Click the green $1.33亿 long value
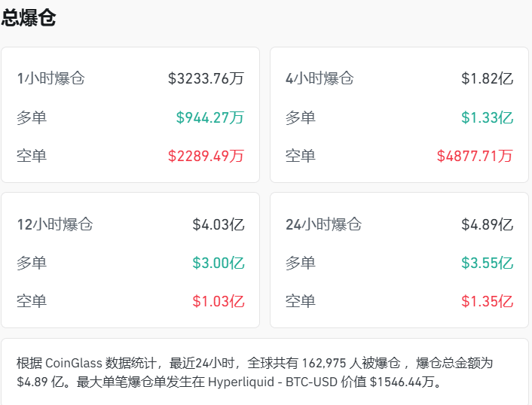Viewport: 532px width, 405px height. tap(487, 117)
